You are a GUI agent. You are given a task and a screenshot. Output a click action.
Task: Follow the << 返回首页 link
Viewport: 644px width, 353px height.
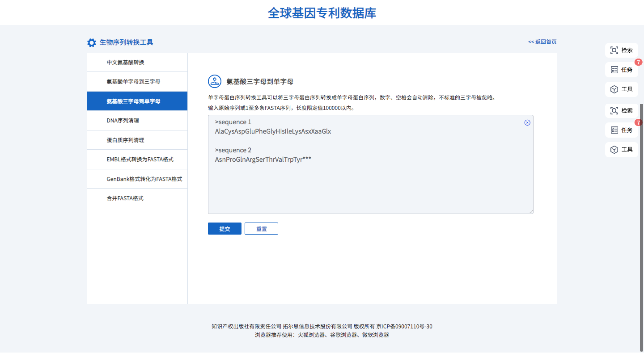coord(542,42)
